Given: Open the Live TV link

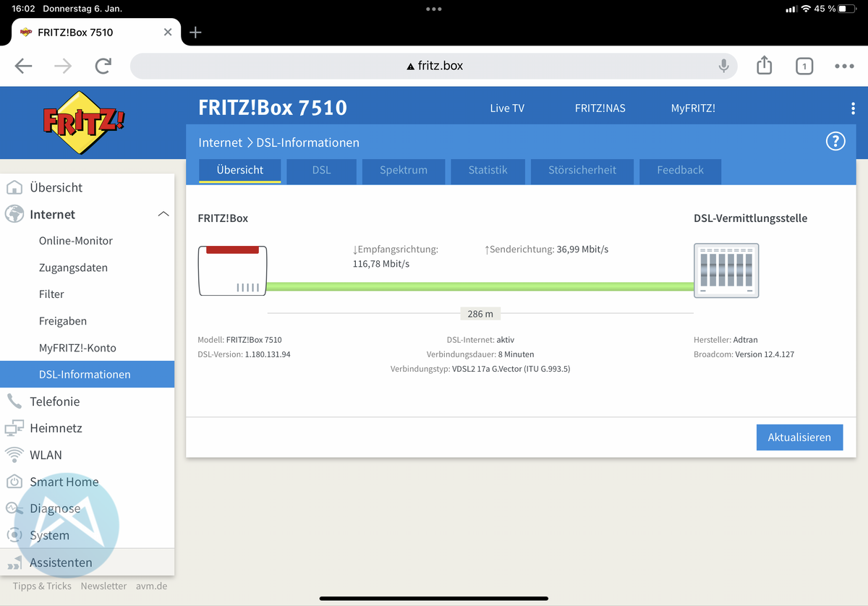Looking at the screenshot, I should [x=507, y=108].
